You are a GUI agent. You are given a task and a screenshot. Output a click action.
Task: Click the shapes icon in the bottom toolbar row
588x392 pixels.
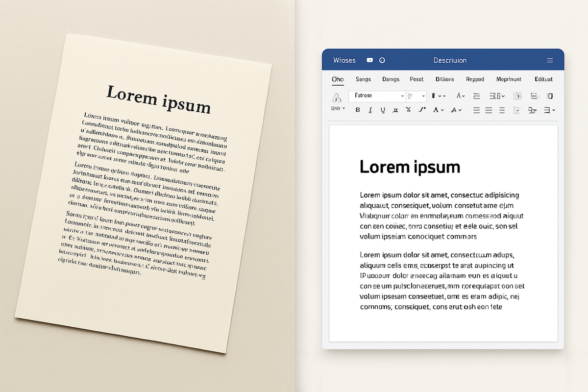(x=533, y=110)
